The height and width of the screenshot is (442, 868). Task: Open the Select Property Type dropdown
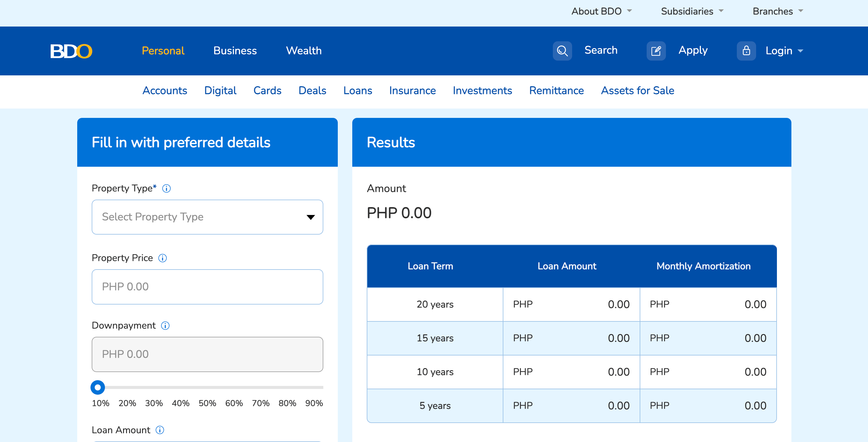207,217
